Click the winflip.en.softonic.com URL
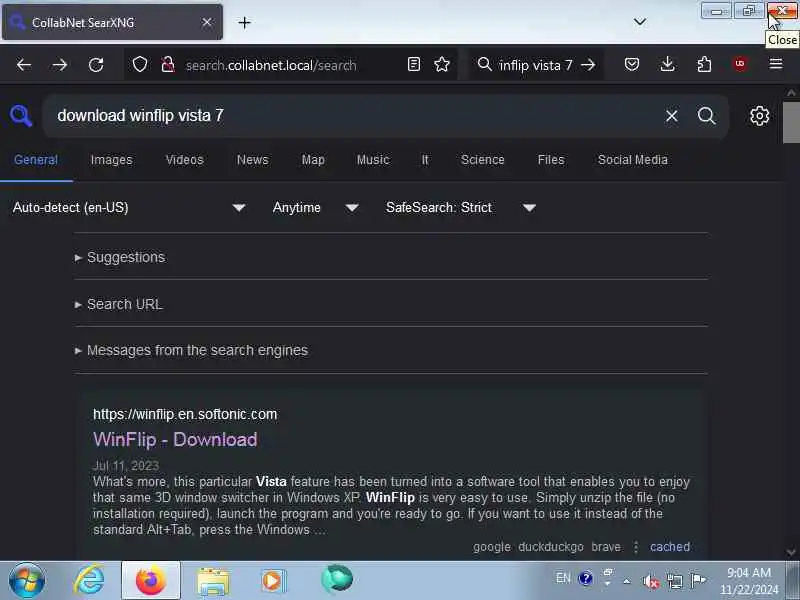The height and width of the screenshot is (600, 800). pyautogui.click(x=185, y=414)
